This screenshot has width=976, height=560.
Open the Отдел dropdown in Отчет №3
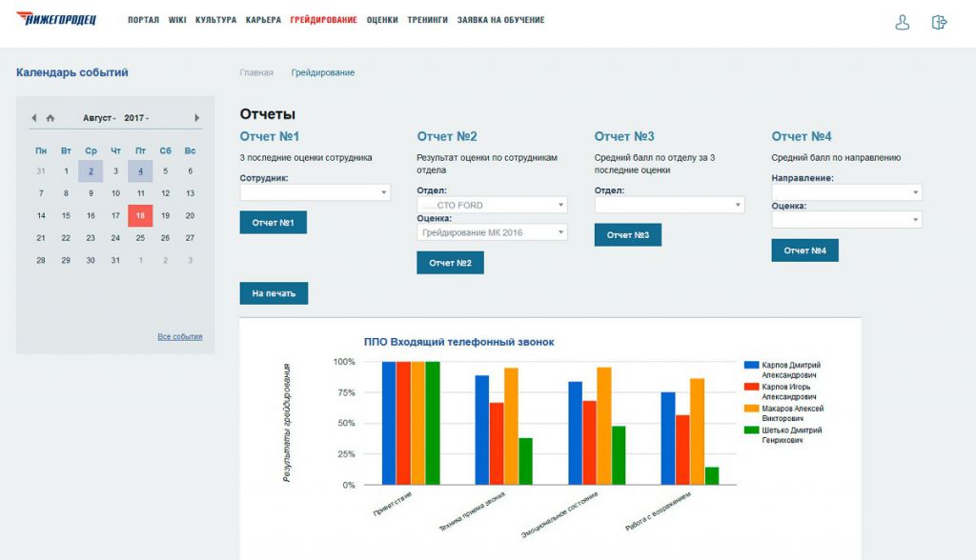(x=669, y=205)
